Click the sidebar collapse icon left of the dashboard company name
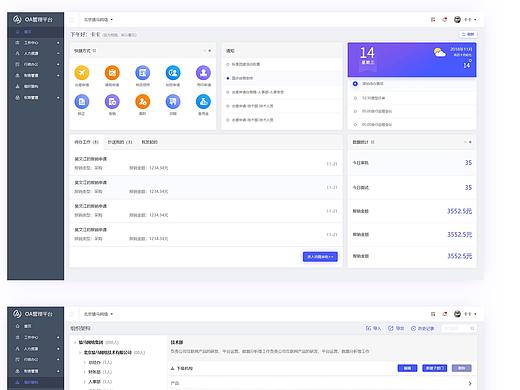The width and height of the screenshot is (520, 390). click(72, 20)
